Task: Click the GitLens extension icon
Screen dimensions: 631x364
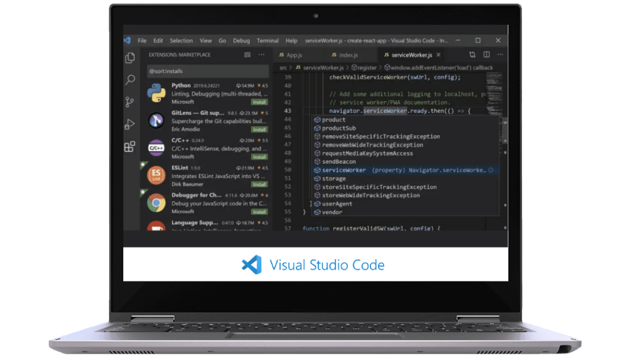Action: point(156,120)
